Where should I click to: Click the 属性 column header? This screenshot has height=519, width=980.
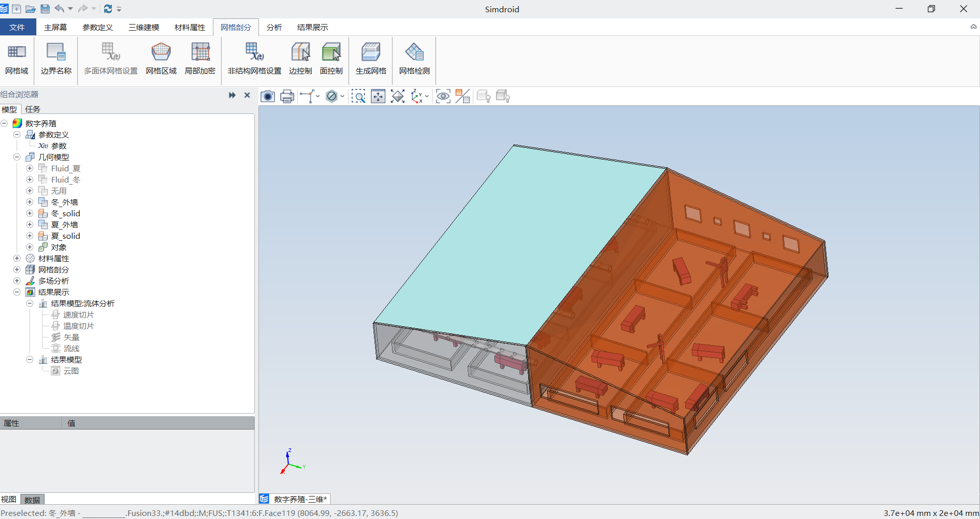[31, 423]
